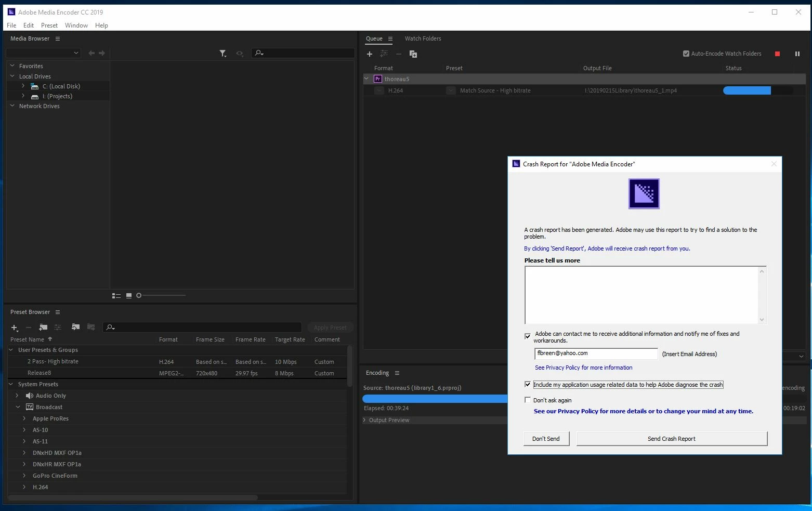
Task: Stop the queue with the red square
Action: click(x=777, y=54)
